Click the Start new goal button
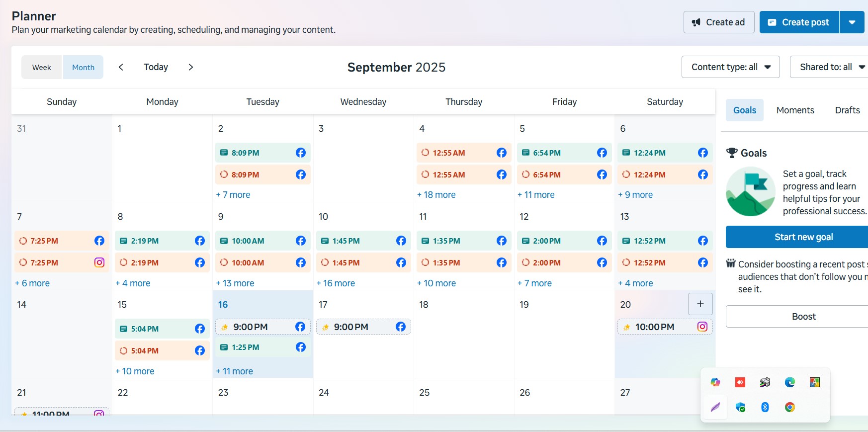 tap(803, 237)
